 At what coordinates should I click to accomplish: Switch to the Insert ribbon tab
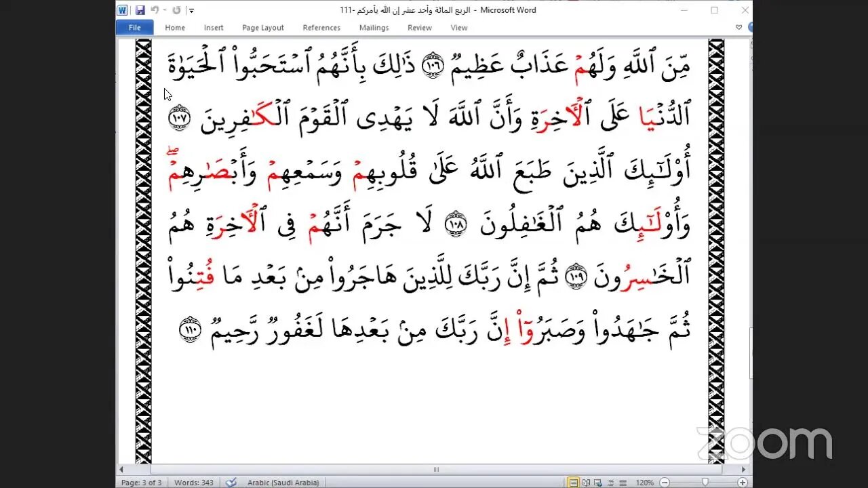(214, 28)
